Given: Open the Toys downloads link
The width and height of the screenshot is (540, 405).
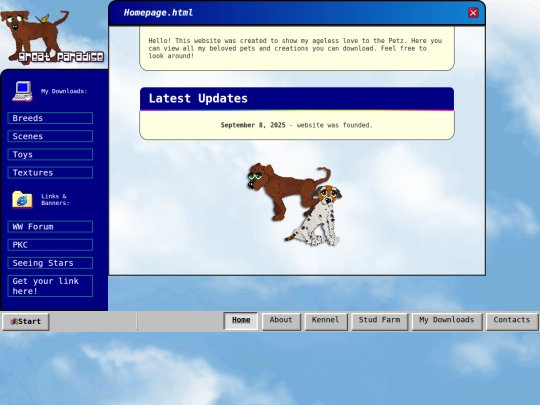Looking at the screenshot, I should coord(50,154).
